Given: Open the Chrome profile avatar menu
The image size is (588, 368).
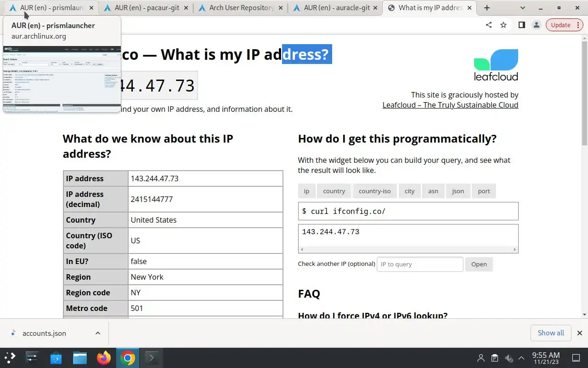Looking at the screenshot, I should (536, 25).
